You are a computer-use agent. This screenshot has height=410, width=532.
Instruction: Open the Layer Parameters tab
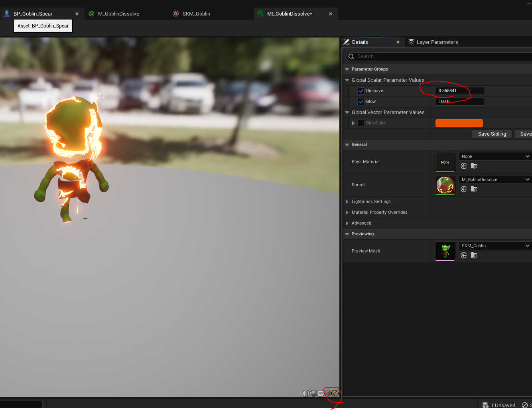pyautogui.click(x=437, y=42)
